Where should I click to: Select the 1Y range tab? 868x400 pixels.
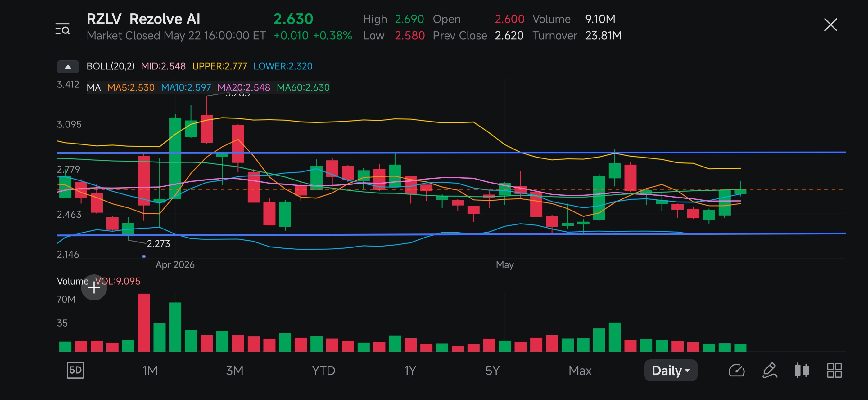coord(410,371)
